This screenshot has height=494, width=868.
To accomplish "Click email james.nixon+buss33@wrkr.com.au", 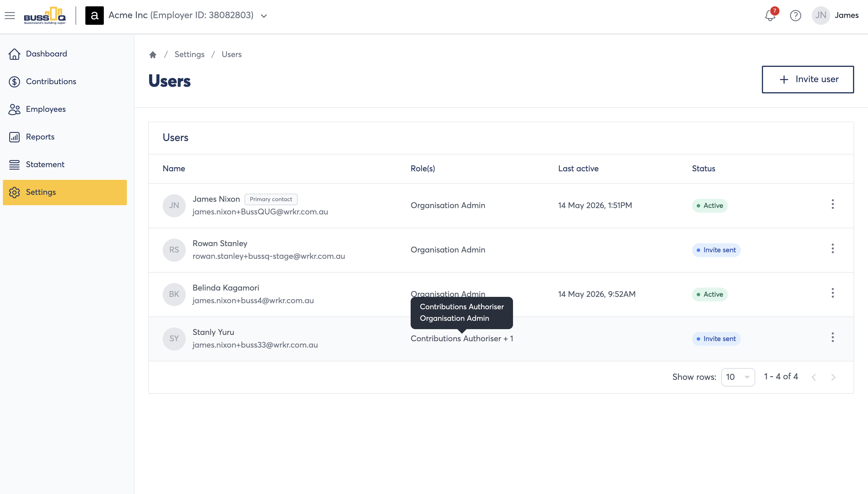I will click(x=255, y=345).
